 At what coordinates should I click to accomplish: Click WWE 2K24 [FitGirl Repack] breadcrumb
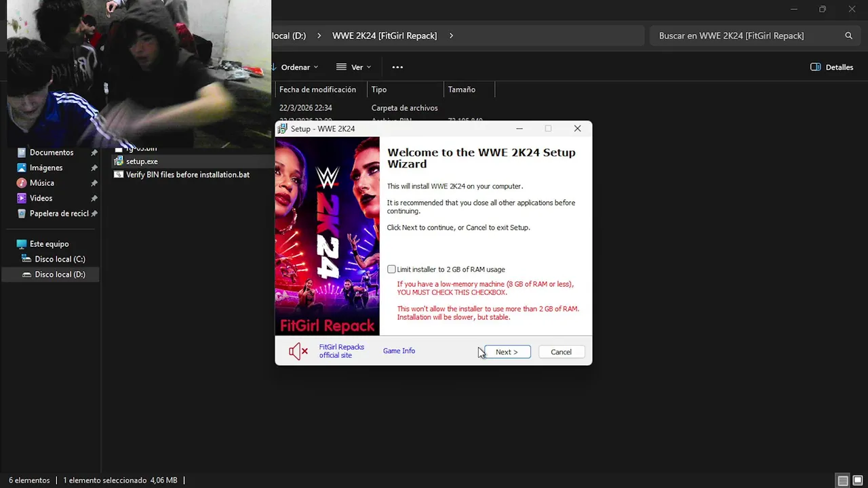point(384,36)
